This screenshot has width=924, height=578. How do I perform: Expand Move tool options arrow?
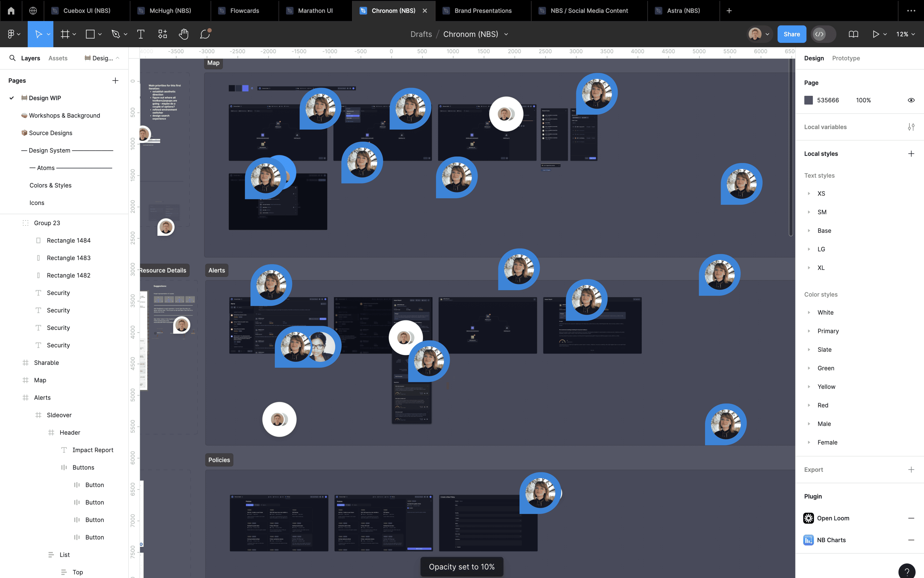[x=49, y=34]
